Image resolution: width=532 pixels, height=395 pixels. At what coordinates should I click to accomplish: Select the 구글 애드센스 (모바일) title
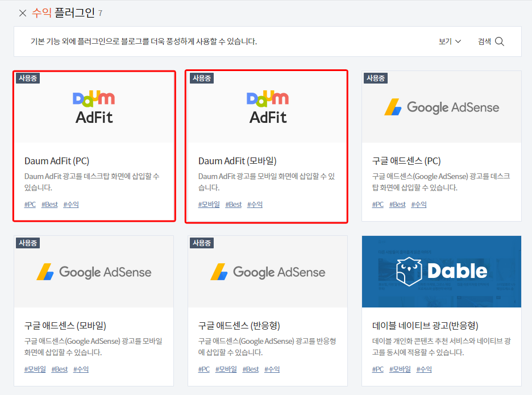pyautogui.click(x=65, y=326)
